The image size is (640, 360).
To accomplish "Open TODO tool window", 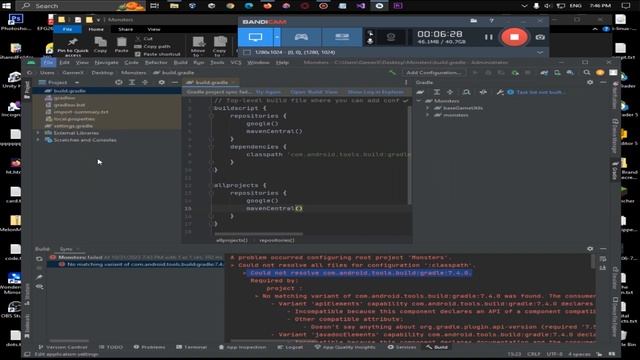I will click(111, 347).
